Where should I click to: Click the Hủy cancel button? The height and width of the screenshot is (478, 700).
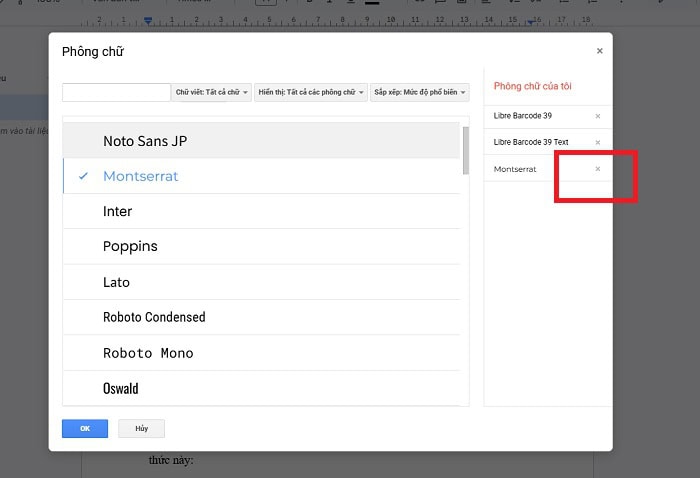141,428
